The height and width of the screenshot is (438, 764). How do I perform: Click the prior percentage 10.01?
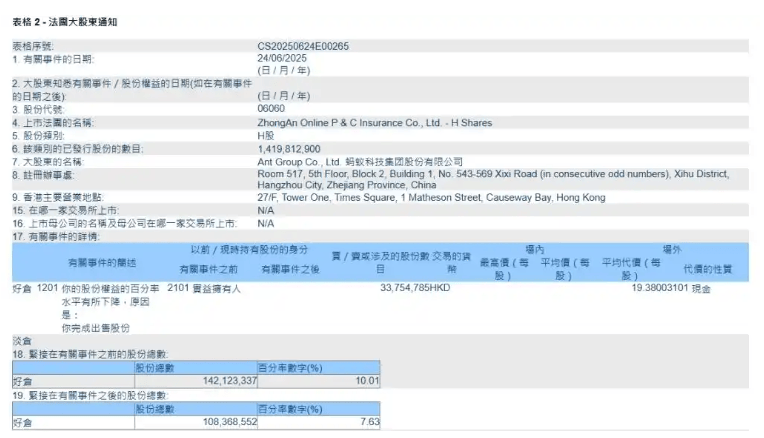click(x=367, y=381)
